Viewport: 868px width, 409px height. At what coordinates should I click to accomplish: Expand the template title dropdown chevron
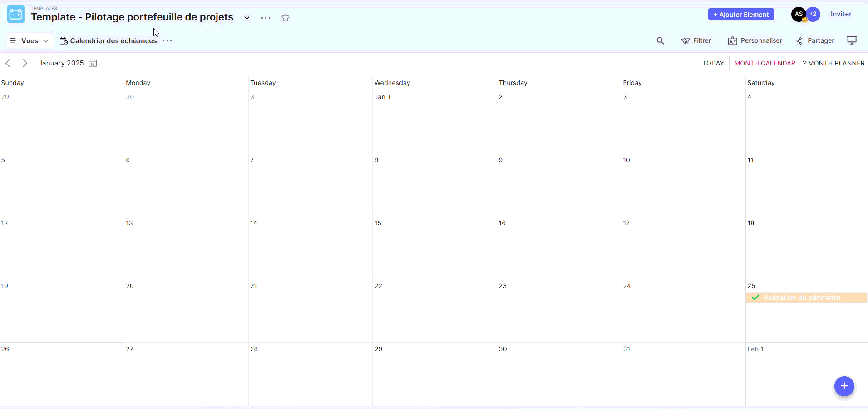pyautogui.click(x=247, y=18)
